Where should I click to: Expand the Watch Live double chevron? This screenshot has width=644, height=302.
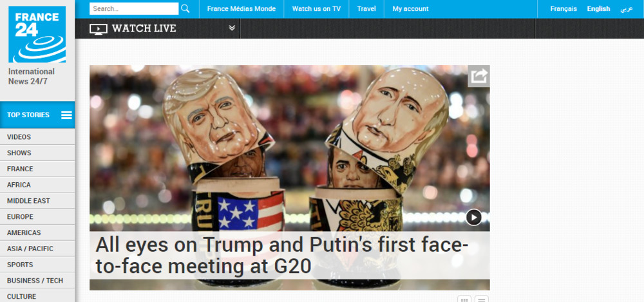click(232, 28)
